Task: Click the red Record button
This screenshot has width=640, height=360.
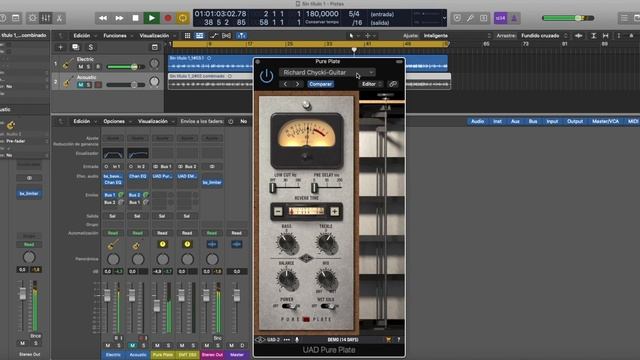Action: tap(168, 18)
